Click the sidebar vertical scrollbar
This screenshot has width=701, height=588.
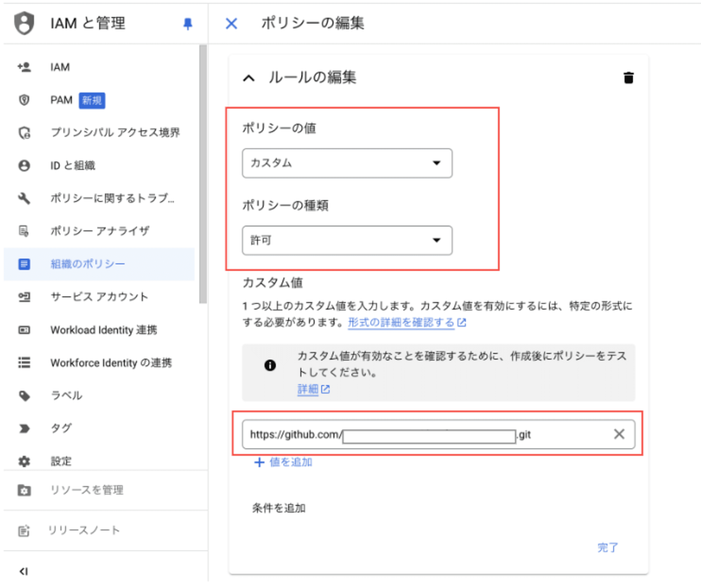coord(203,174)
